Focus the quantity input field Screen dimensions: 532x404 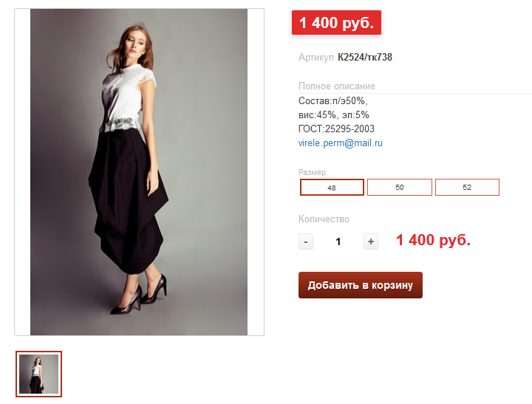pos(338,242)
